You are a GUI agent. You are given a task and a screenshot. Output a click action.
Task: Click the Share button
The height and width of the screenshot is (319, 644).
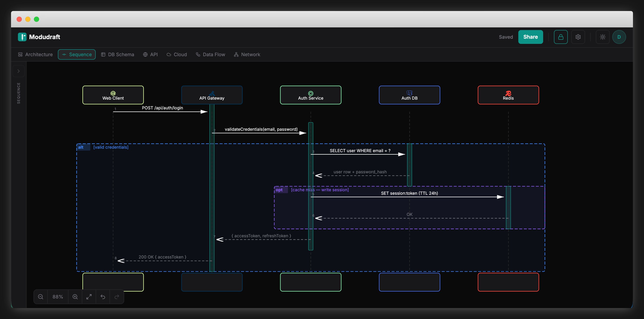[x=530, y=37]
